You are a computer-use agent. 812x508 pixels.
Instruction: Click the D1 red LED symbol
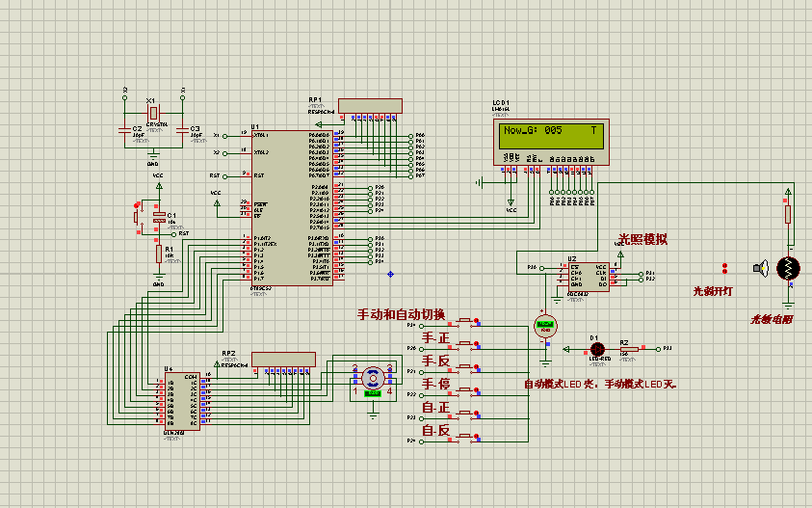(x=597, y=349)
